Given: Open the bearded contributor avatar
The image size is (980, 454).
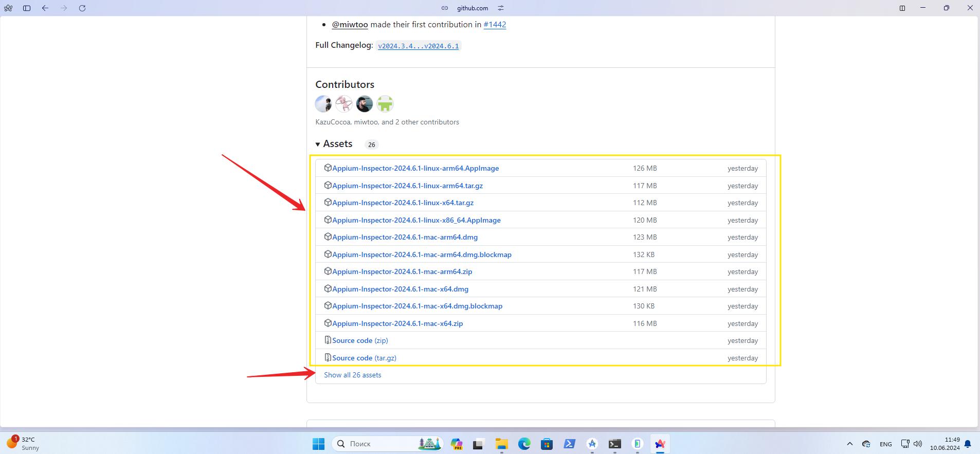Looking at the screenshot, I should click(365, 104).
